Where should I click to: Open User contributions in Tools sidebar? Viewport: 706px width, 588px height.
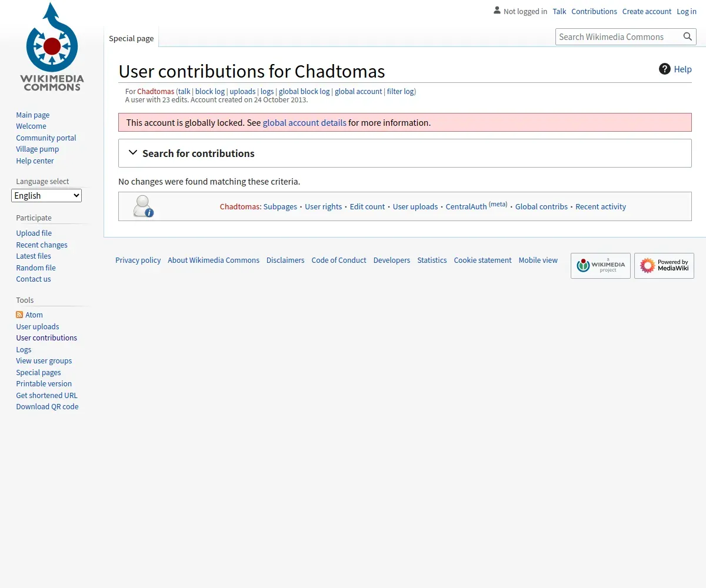(46, 338)
